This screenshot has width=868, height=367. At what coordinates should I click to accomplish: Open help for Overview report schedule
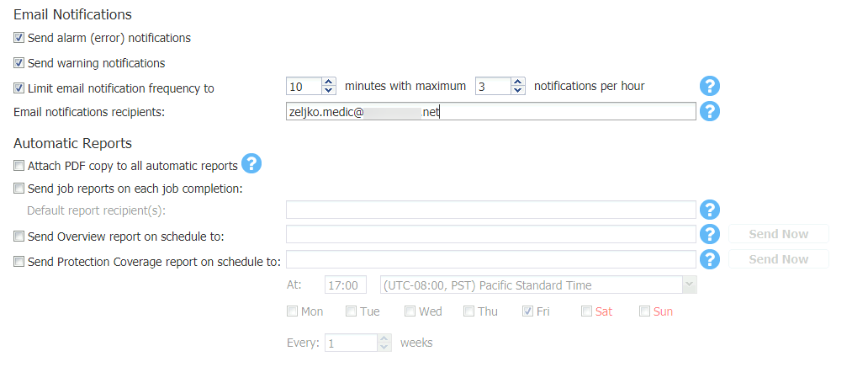(710, 234)
